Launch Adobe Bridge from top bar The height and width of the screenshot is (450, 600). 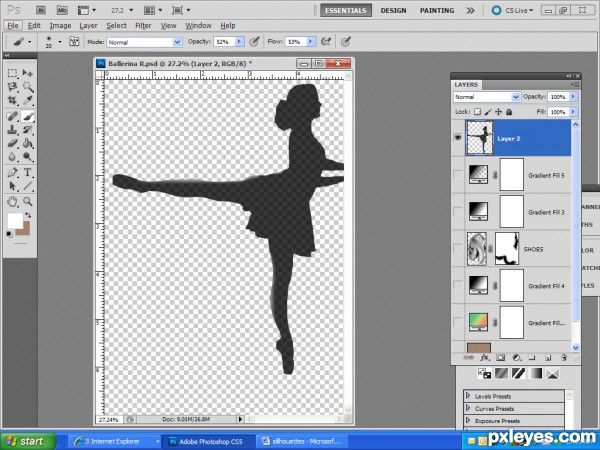point(41,10)
